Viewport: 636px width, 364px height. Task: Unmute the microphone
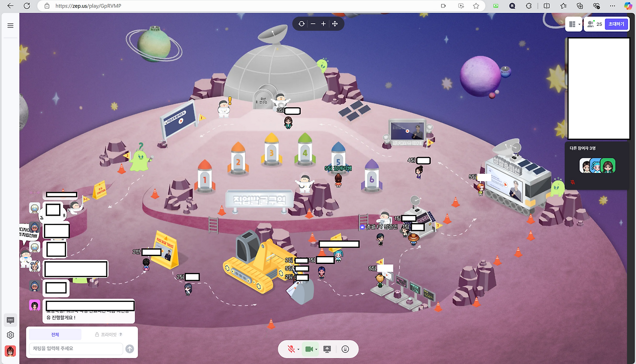point(291,349)
